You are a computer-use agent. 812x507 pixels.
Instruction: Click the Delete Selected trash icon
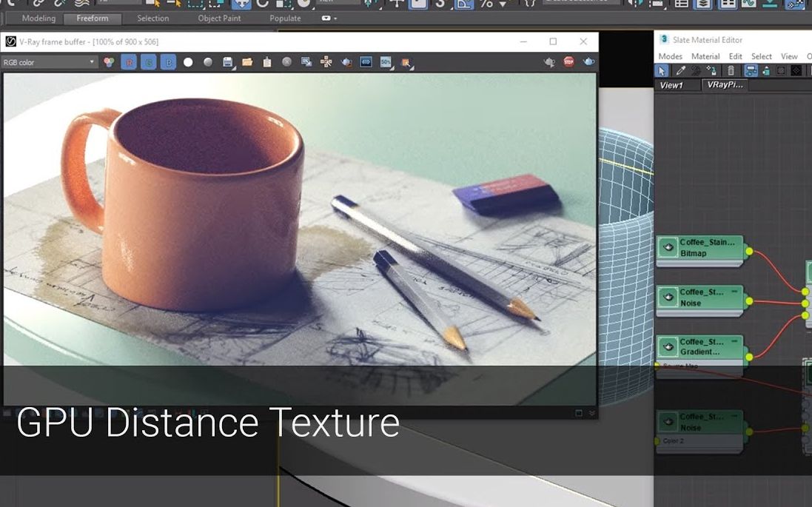(x=731, y=70)
